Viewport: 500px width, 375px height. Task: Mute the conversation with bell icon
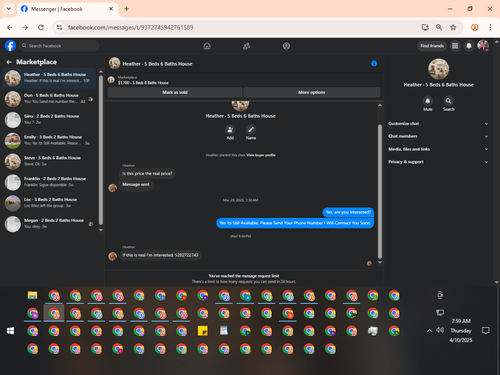point(428,101)
